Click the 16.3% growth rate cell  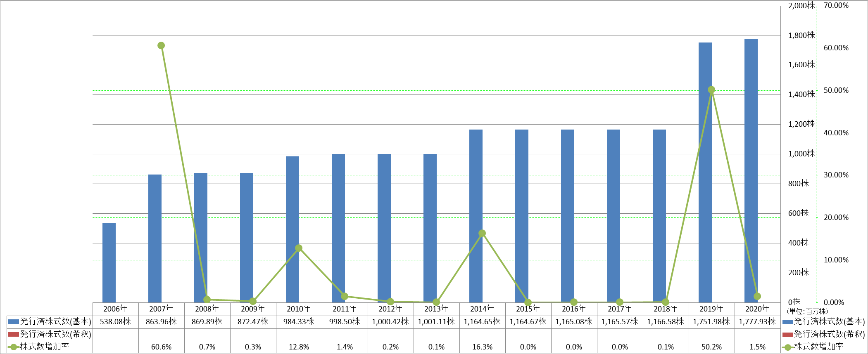(x=482, y=347)
